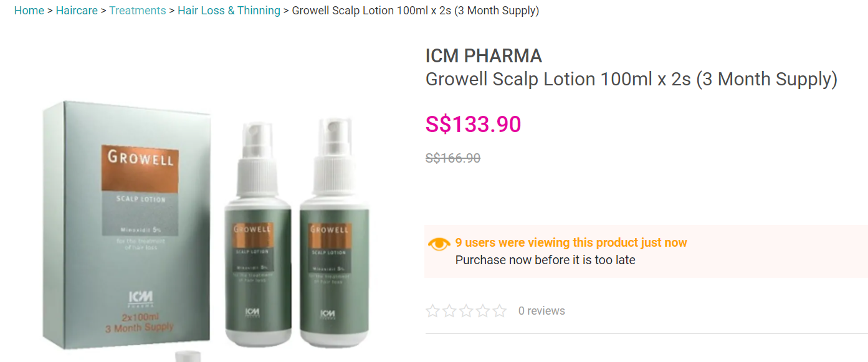Image resolution: width=868 pixels, height=362 pixels.
Task: Click the Growell Scalp Lotion product title
Action: coord(631,79)
